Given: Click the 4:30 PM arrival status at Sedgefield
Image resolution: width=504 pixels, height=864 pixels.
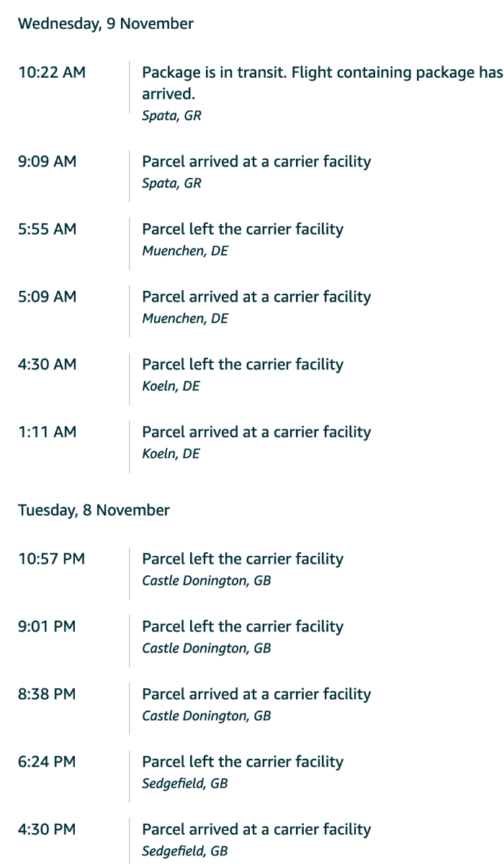Looking at the screenshot, I should coord(256,829).
